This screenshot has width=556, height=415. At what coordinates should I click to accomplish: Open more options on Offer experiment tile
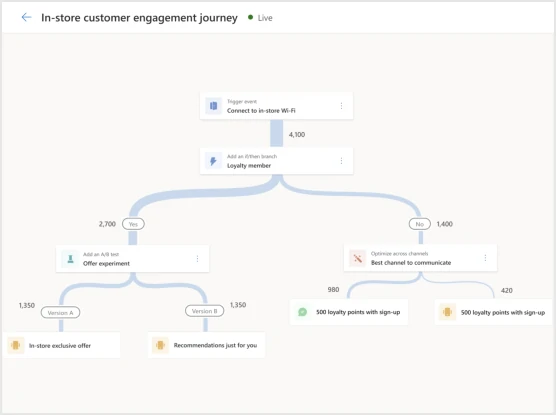click(x=197, y=259)
